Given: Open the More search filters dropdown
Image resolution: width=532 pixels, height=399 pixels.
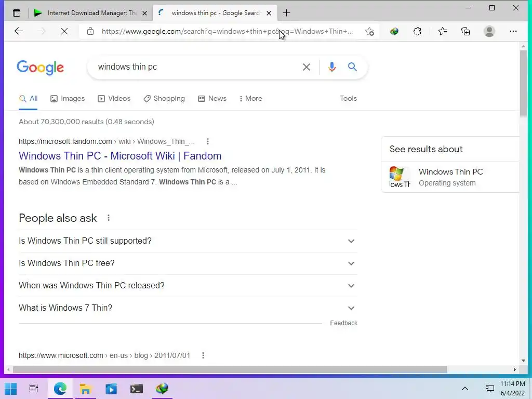Looking at the screenshot, I should pyautogui.click(x=250, y=98).
